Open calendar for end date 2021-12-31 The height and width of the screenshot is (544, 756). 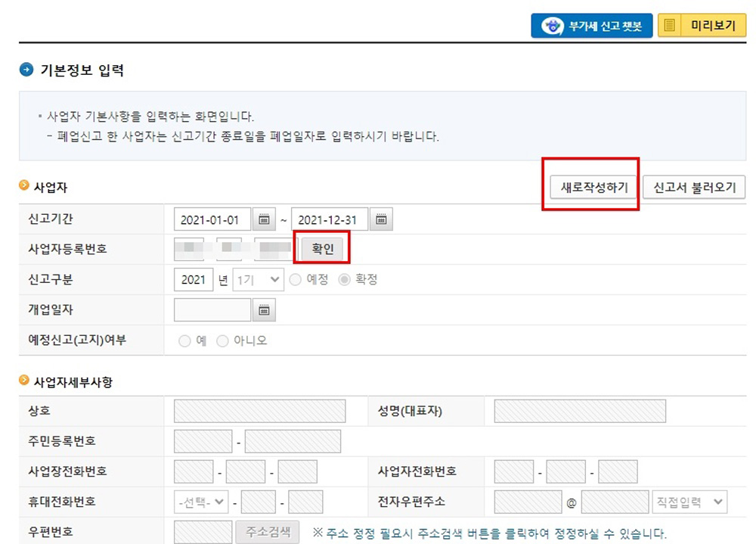[x=381, y=219]
